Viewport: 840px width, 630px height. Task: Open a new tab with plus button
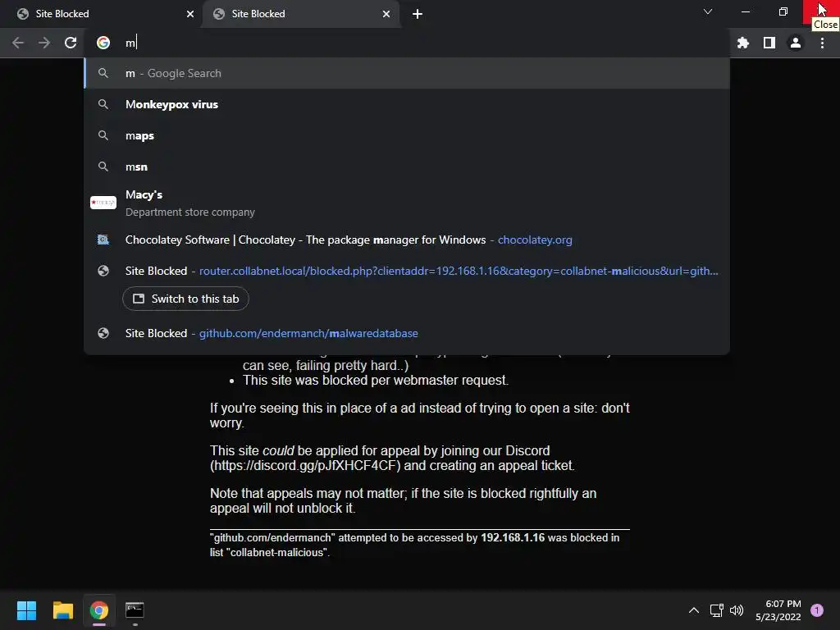point(418,14)
